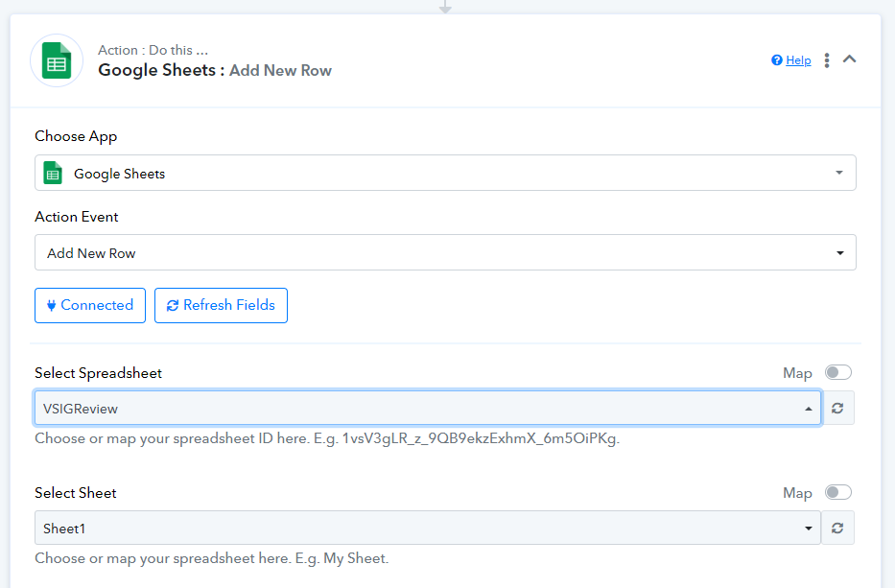Click the Refresh Fields button
The width and height of the screenshot is (895, 588).
pos(221,305)
